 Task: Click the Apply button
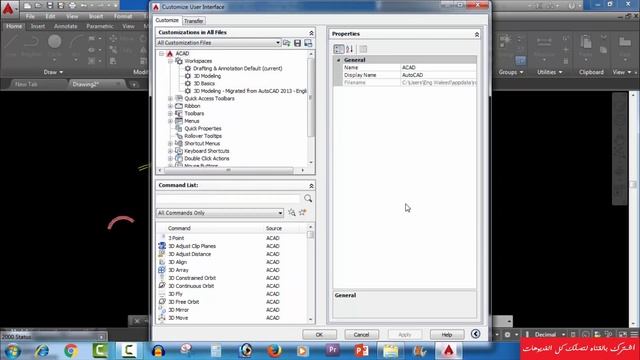click(404, 334)
